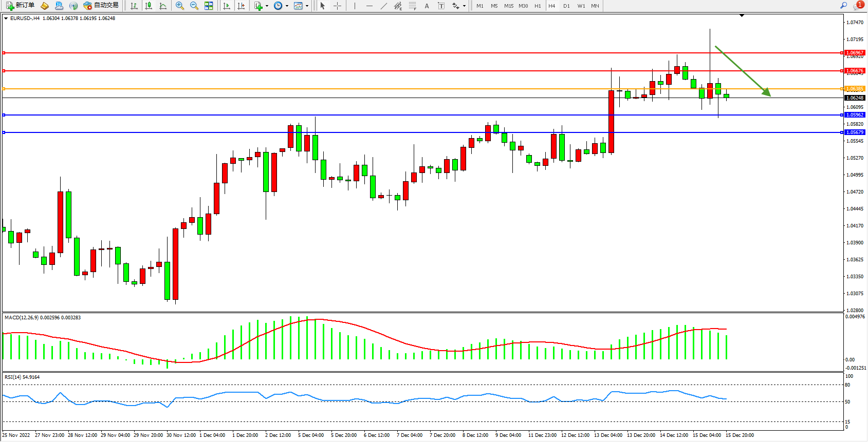Viewport: 868px width, 442px height.
Task: Switch chart to bar chart mode
Action: tap(134, 6)
